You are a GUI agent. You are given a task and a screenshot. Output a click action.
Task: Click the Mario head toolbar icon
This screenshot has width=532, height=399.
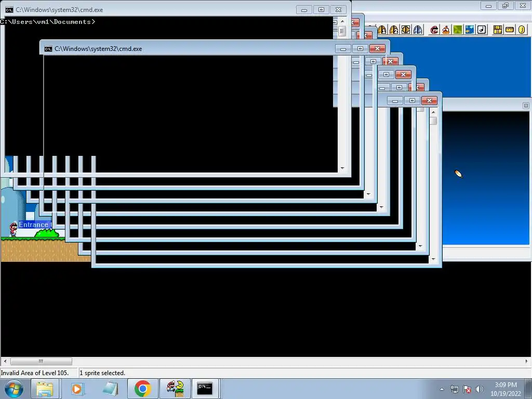[434, 30]
